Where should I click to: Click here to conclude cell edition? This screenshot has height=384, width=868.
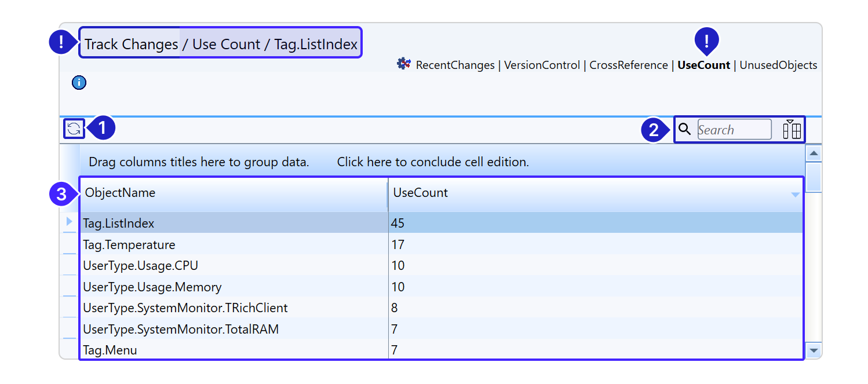coord(433,162)
